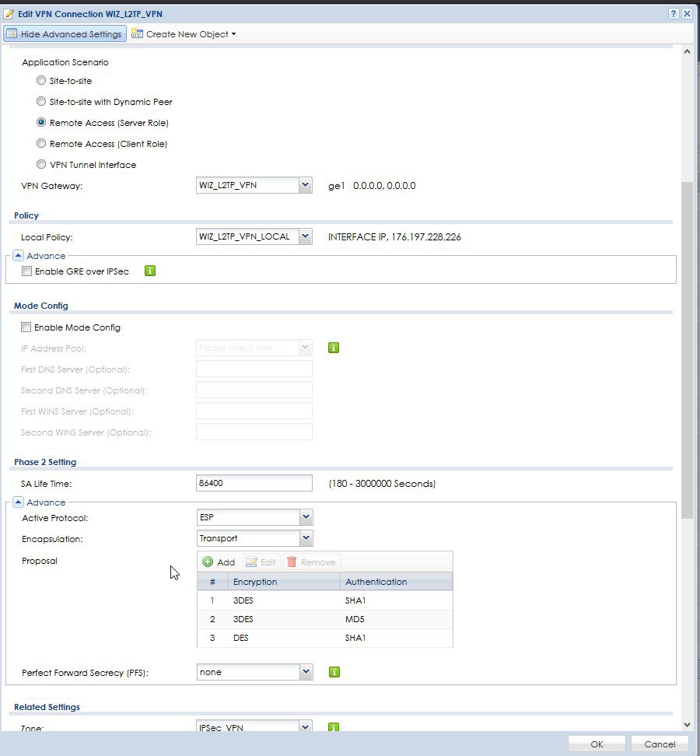Tick Enable Mode Config checkbox
The width and height of the screenshot is (700, 756).
(26, 327)
